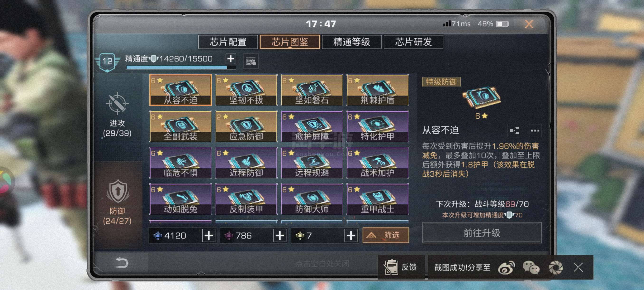Share screenshot via WeChat icon

pyautogui.click(x=531, y=267)
